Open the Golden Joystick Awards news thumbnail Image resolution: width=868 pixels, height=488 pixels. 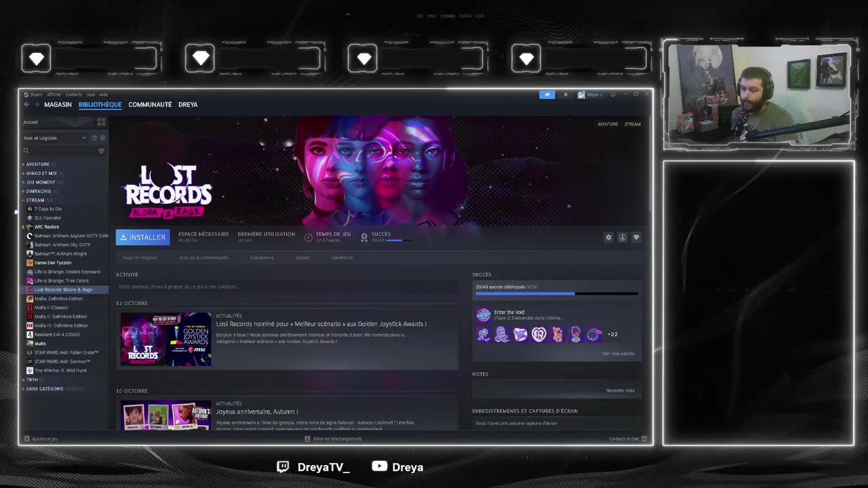[166, 339]
